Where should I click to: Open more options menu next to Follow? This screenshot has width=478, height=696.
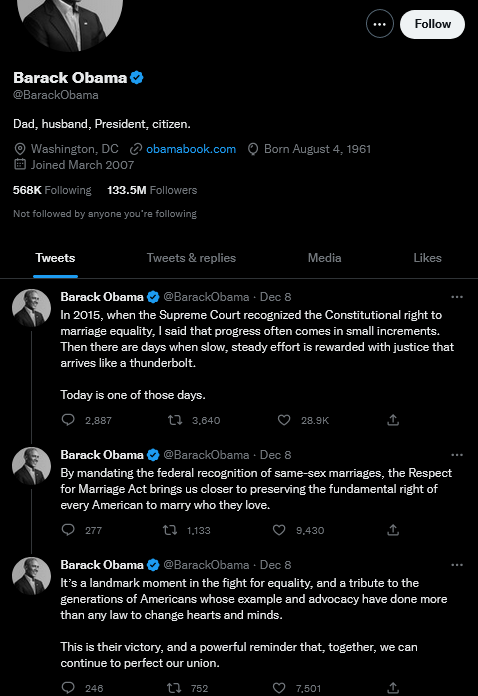[x=379, y=24]
